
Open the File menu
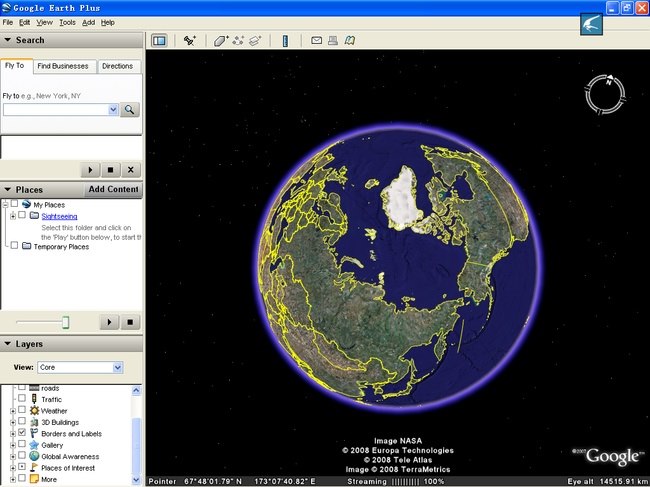pos(7,22)
